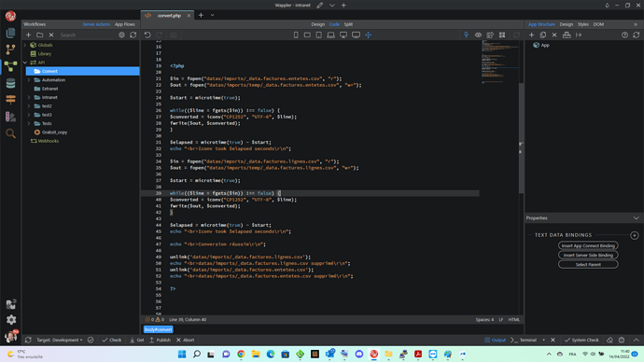Viewport: 644px width, 362px height.
Task: Click the Select Parent button
Action: (x=588, y=265)
